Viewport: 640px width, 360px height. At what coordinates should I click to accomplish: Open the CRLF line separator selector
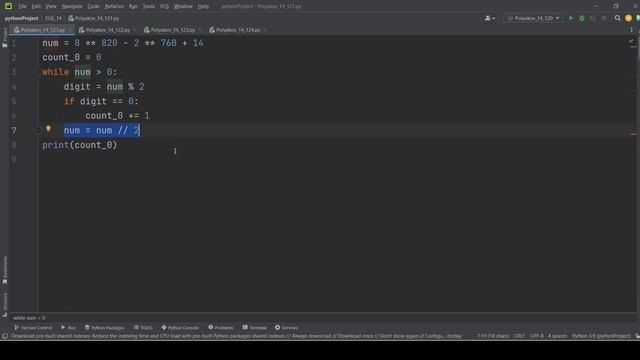pyautogui.click(x=519, y=336)
